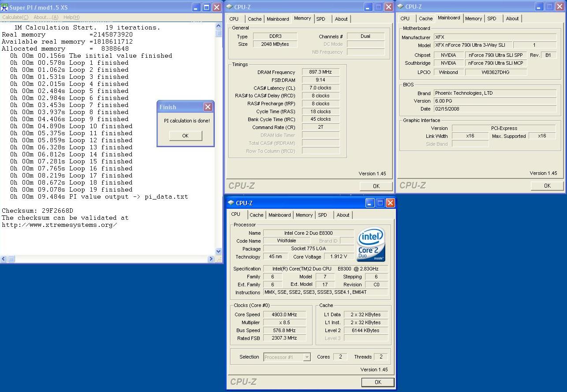This screenshot has height=392, width=567.
Task: Switch to CPU tab in Mainboard CPU-Z window
Action: pyautogui.click(x=405, y=18)
